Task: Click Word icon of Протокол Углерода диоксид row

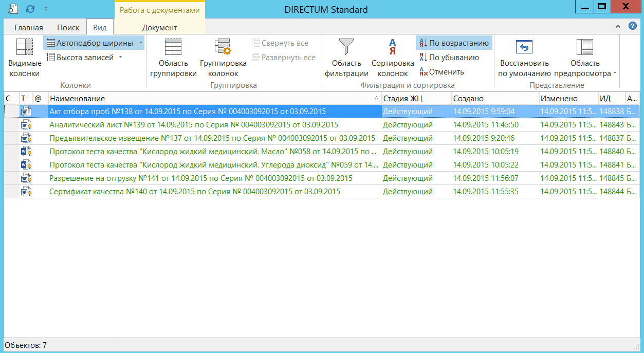Action: click(x=26, y=165)
